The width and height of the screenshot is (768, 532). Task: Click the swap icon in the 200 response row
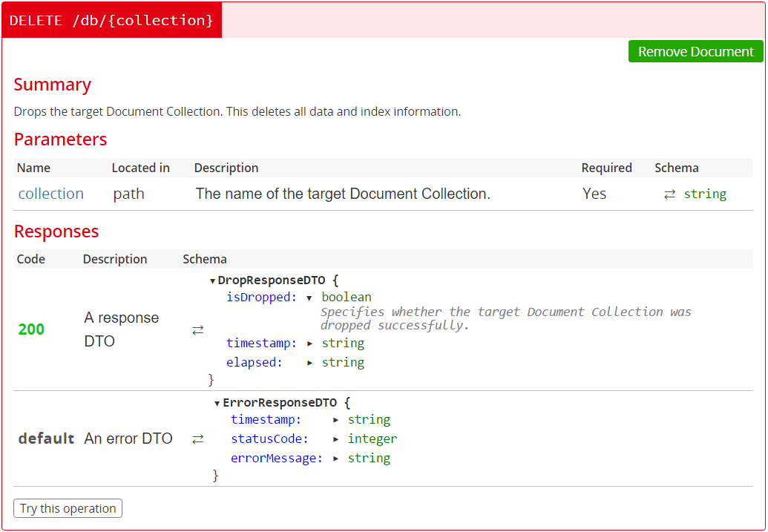[x=197, y=330]
